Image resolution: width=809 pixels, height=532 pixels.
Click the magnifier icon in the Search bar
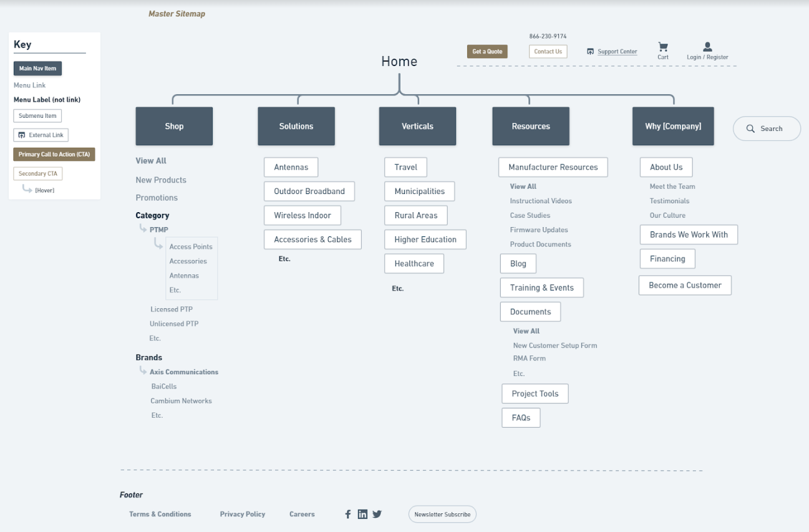751,128
